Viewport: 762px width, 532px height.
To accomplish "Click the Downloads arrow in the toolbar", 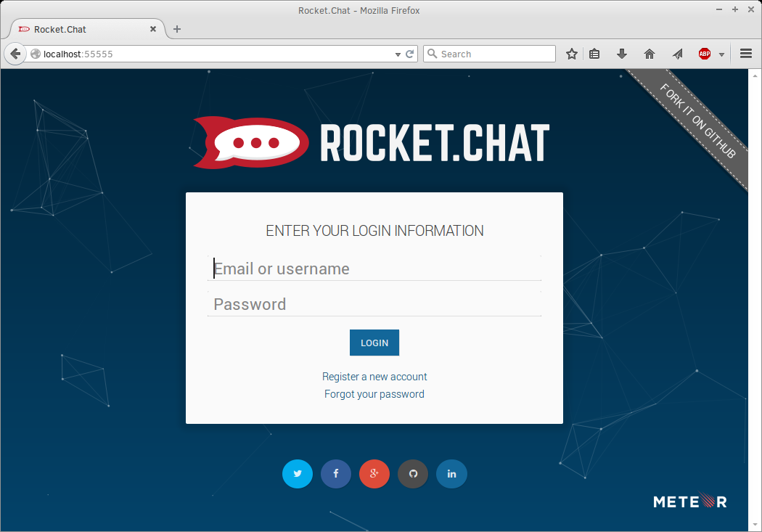I will [x=622, y=54].
